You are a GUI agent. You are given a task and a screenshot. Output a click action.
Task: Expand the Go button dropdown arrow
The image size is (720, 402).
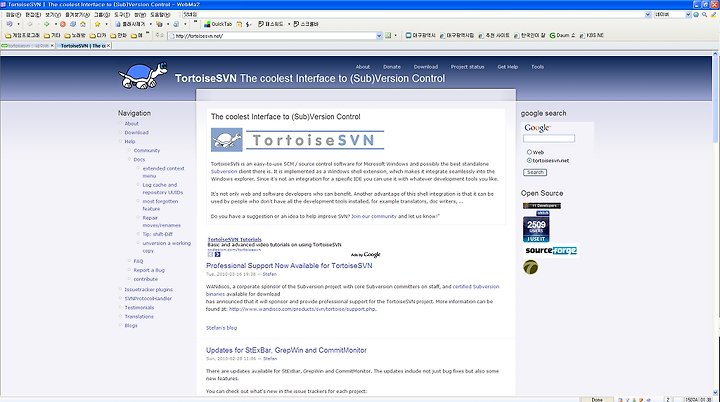pos(395,35)
